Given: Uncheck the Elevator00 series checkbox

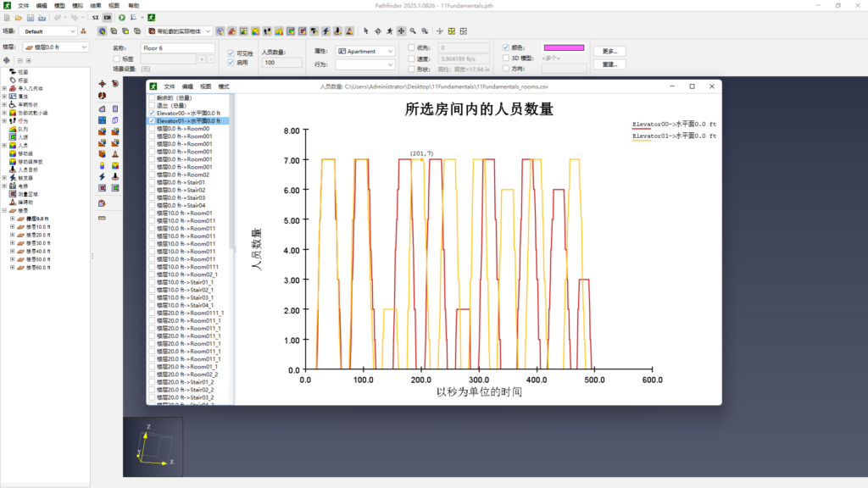Looking at the screenshot, I should (152, 114).
